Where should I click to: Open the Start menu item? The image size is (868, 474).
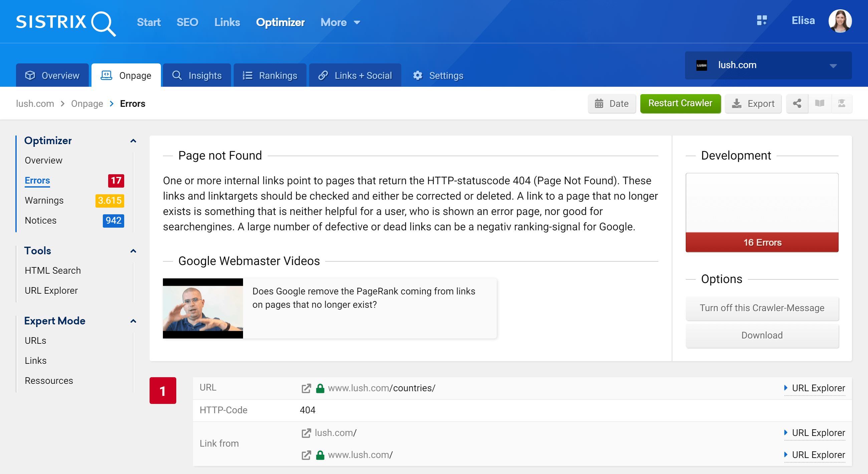tap(149, 22)
